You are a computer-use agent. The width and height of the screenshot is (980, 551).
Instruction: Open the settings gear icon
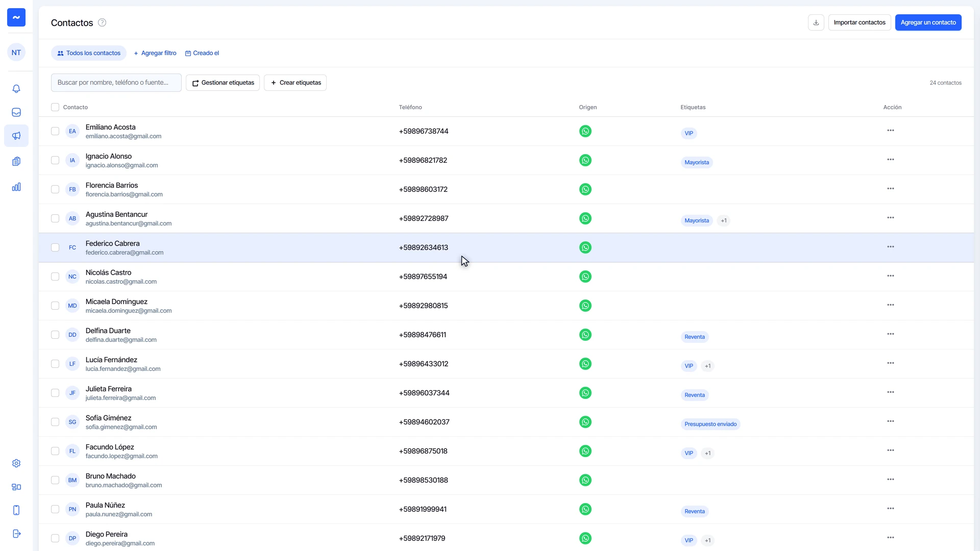(16, 463)
